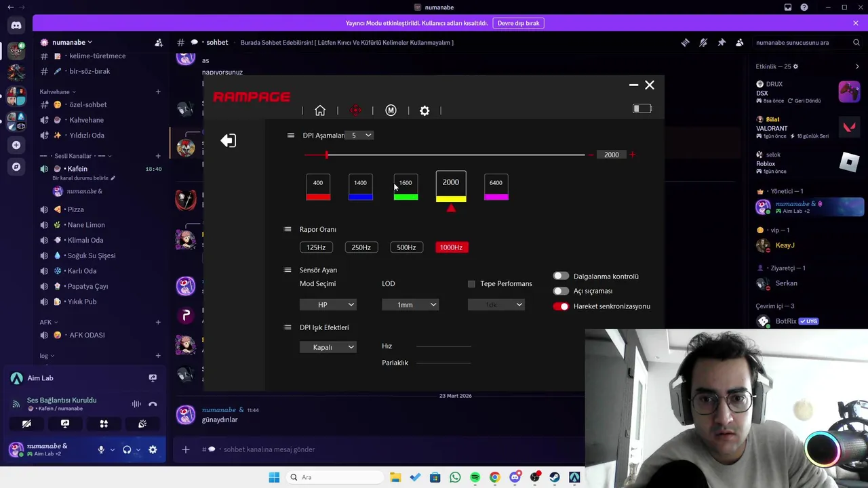Open the Rampage settings gear tab
Screen dimensions: 868x488
pos(425,110)
